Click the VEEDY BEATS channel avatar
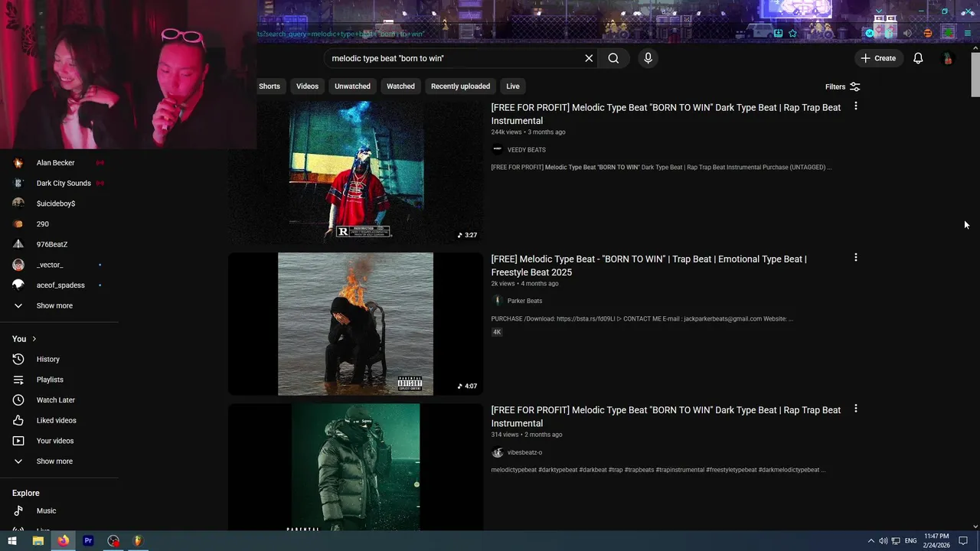The height and width of the screenshot is (551, 980). point(498,150)
